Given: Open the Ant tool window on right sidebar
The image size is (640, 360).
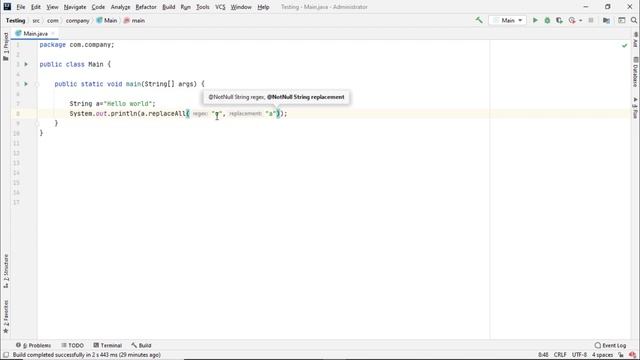Looking at the screenshot, I should click(x=635, y=40).
